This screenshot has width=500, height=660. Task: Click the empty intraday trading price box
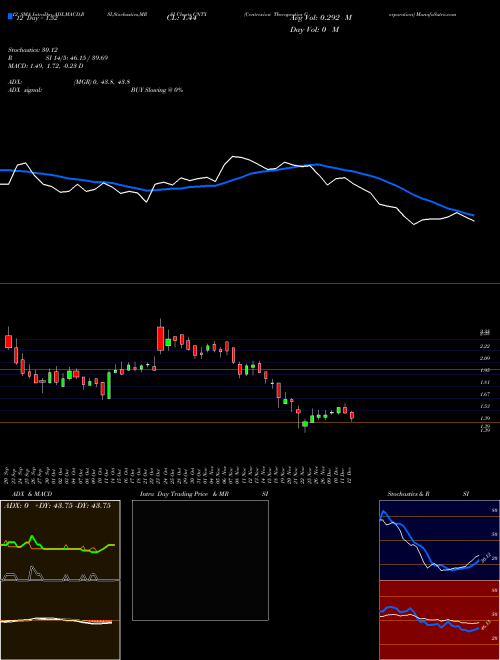pos(200,560)
